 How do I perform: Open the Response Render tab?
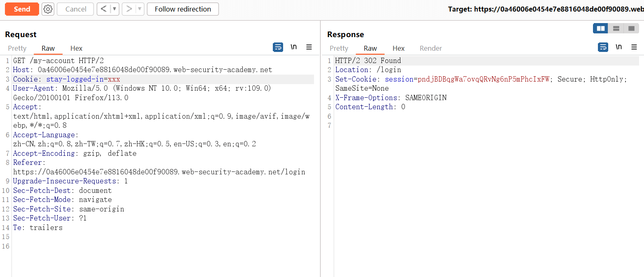(x=431, y=48)
